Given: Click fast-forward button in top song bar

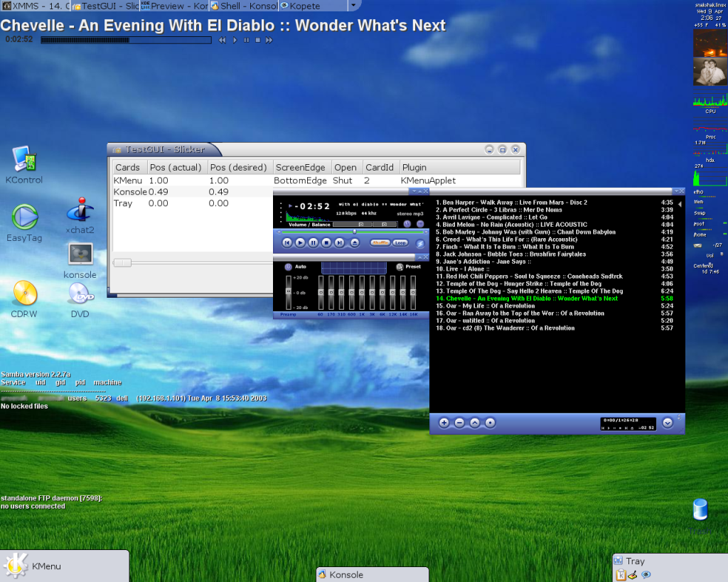Looking at the screenshot, I should [269, 41].
